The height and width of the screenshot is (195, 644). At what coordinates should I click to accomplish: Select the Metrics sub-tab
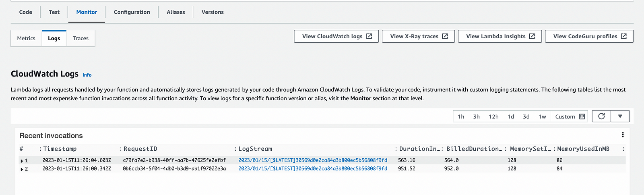[x=26, y=38]
